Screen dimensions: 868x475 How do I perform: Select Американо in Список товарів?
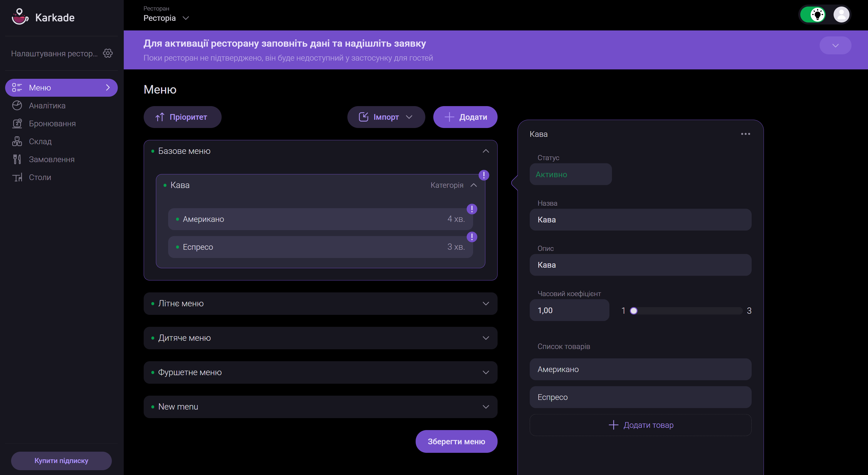pos(640,369)
